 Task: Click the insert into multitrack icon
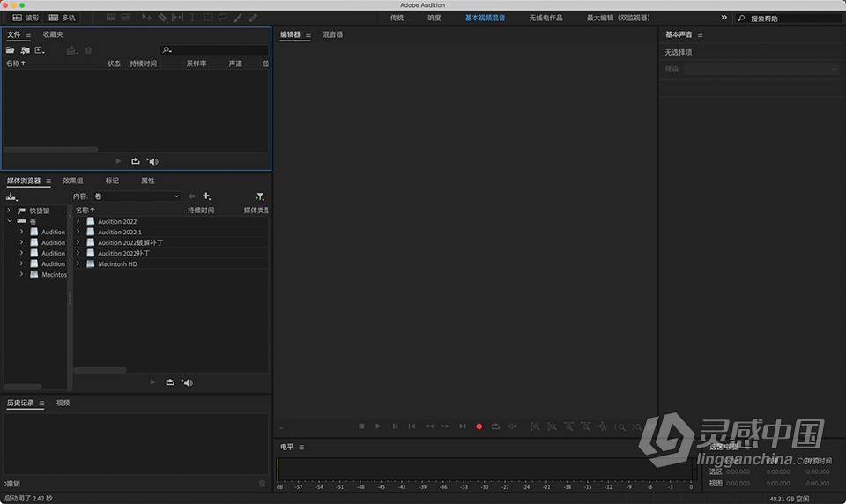[71, 50]
